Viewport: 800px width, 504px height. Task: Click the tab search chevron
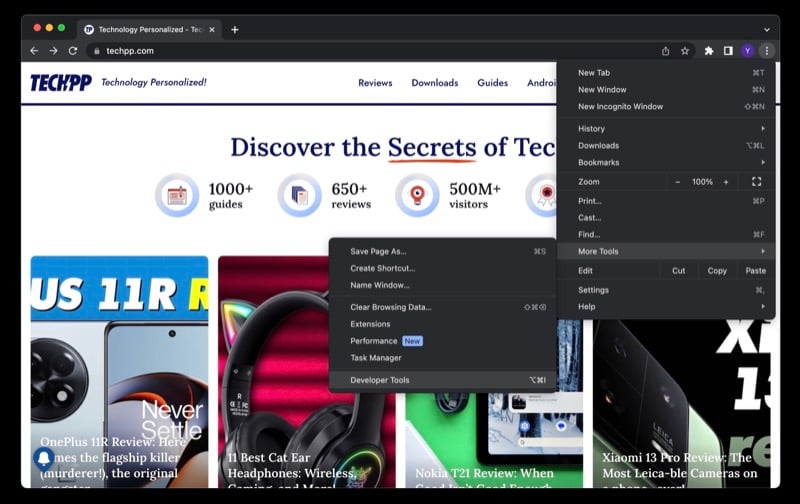point(766,30)
